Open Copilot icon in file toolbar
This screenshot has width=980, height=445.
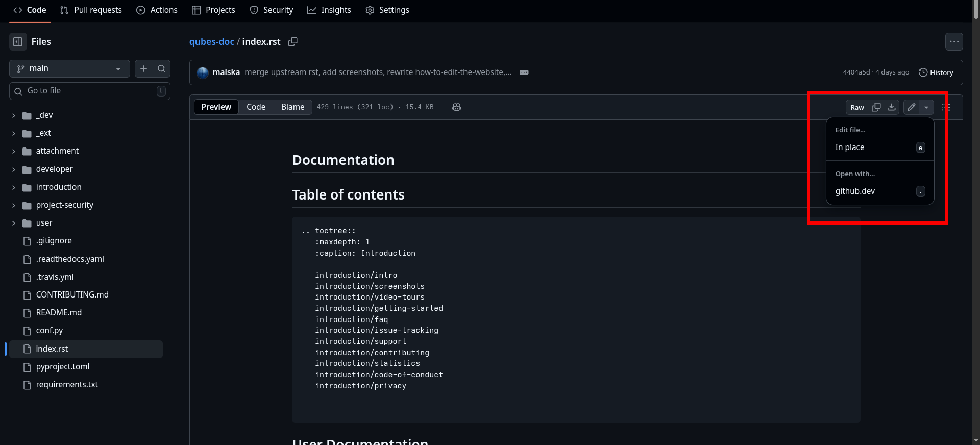pyautogui.click(x=456, y=107)
